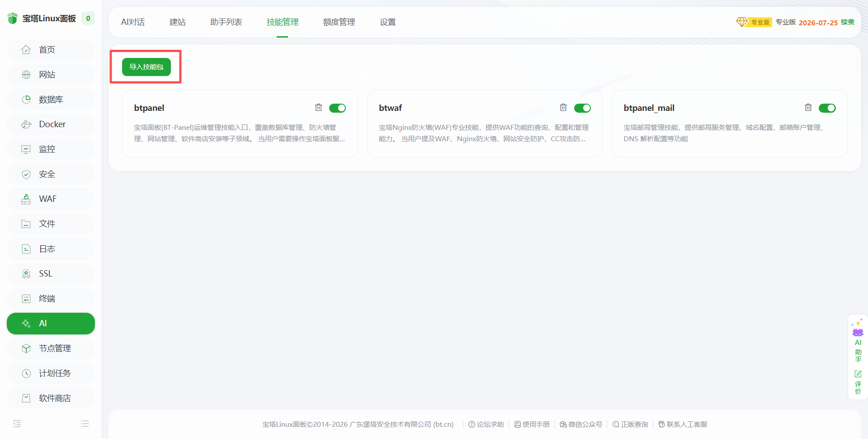Screen dimensions: 868x439
Task: Turn off the btpanel_mail skill switch
Action: [827, 108]
